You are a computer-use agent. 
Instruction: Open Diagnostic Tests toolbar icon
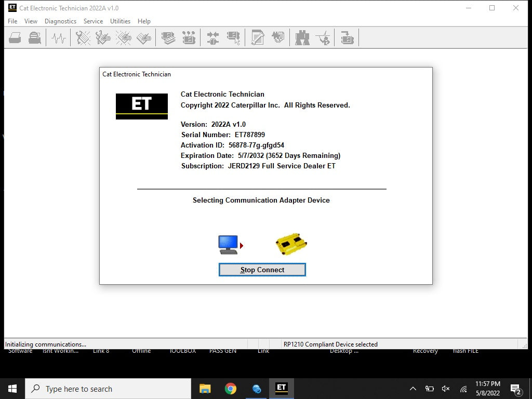[189, 37]
